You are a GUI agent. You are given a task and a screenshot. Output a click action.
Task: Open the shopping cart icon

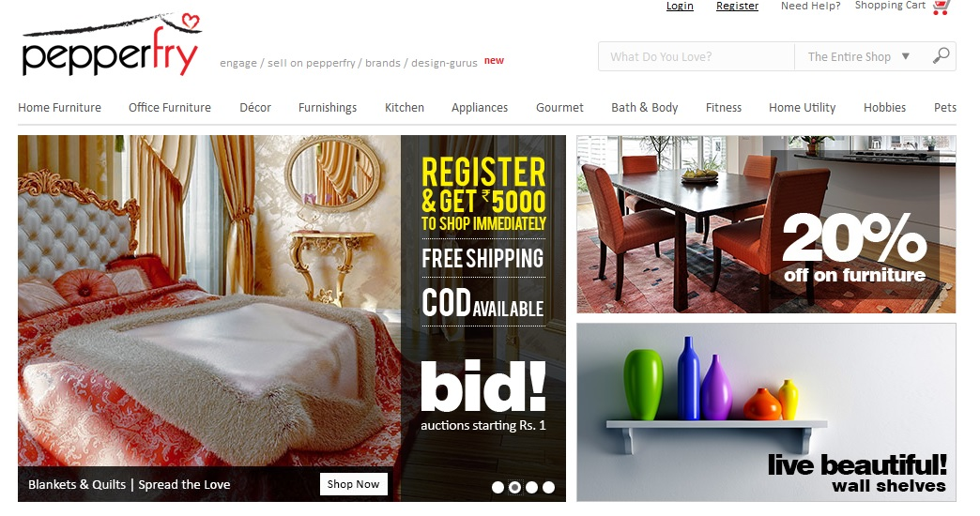point(942,7)
